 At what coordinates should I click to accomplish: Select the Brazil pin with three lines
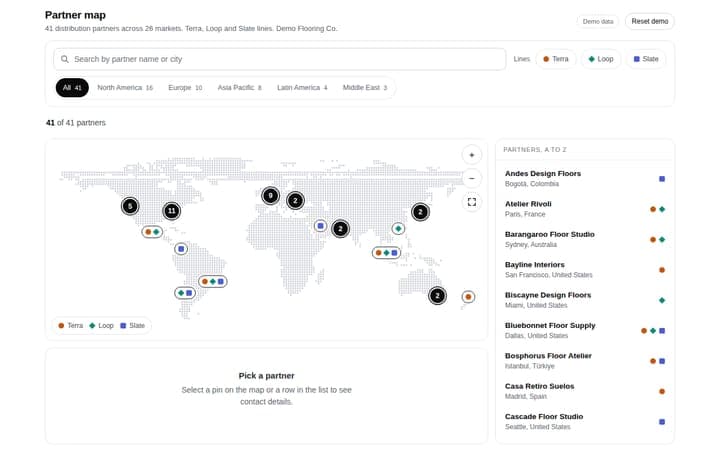point(213,281)
